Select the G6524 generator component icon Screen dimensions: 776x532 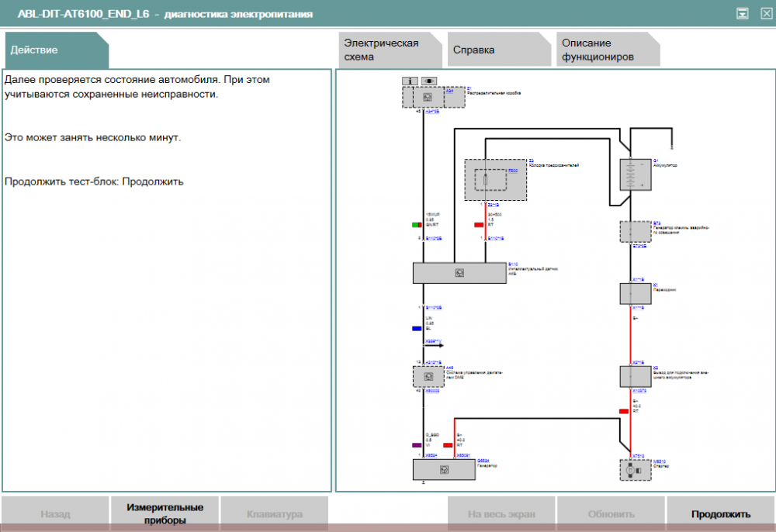[445, 469]
